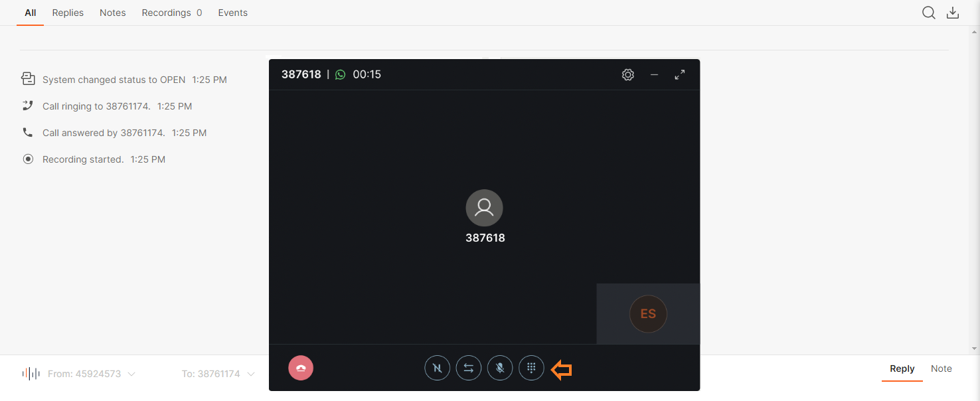Click the recording started icon
This screenshot has height=401, width=980.
coord(28,159)
